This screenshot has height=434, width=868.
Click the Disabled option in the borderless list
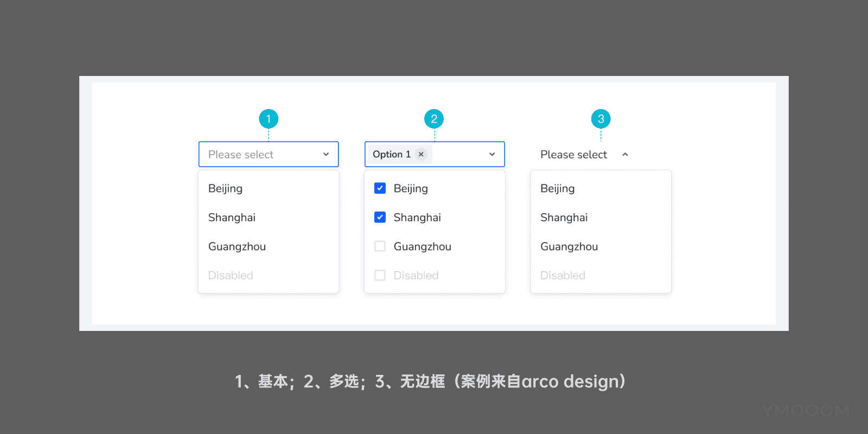(x=601, y=276)
